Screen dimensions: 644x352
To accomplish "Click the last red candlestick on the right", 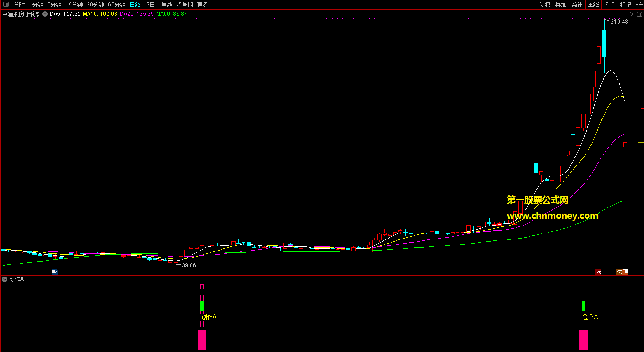I will (625, 145).
